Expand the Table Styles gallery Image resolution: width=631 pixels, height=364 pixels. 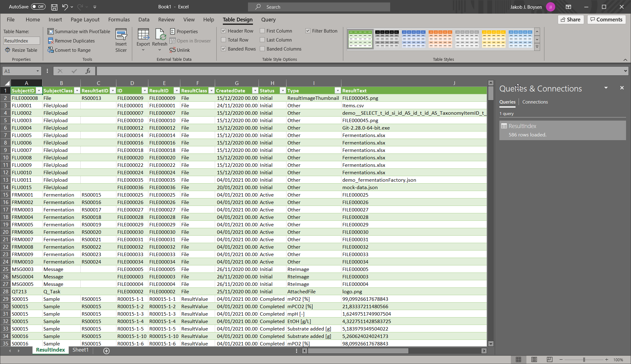(537, 47)
